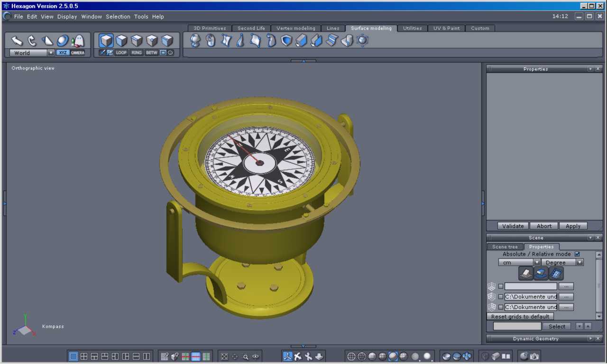The image size is (607, 364).
Task: Open the cm units dropdown
Action: (x=537, y=262)
